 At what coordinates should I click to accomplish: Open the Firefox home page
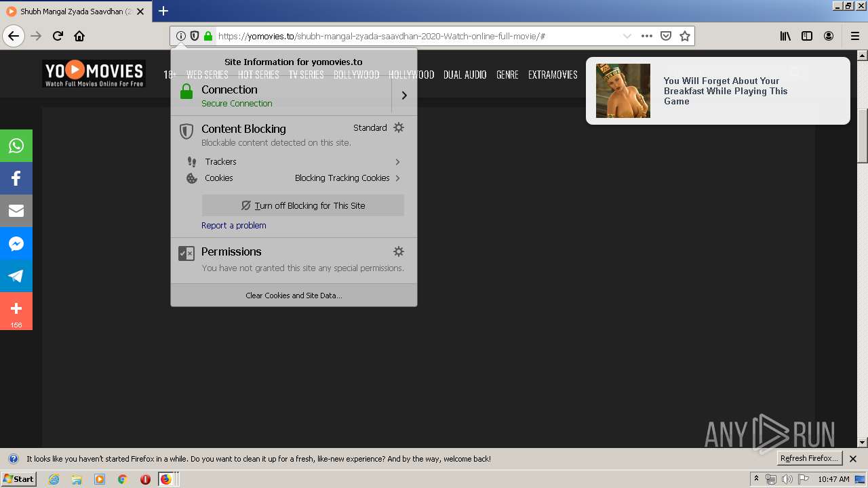coord(79,36)
